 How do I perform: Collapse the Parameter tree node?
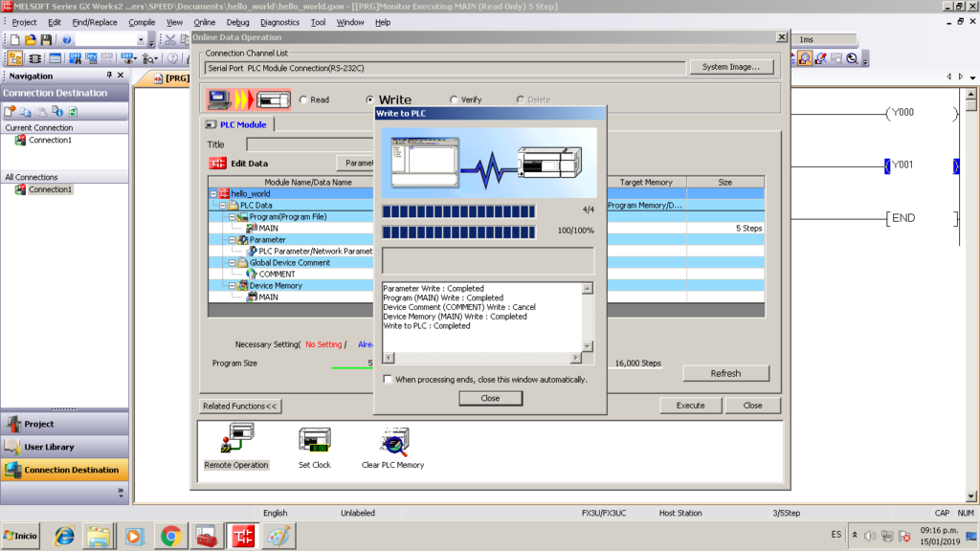pyautogui.click(x=232, y=240)
